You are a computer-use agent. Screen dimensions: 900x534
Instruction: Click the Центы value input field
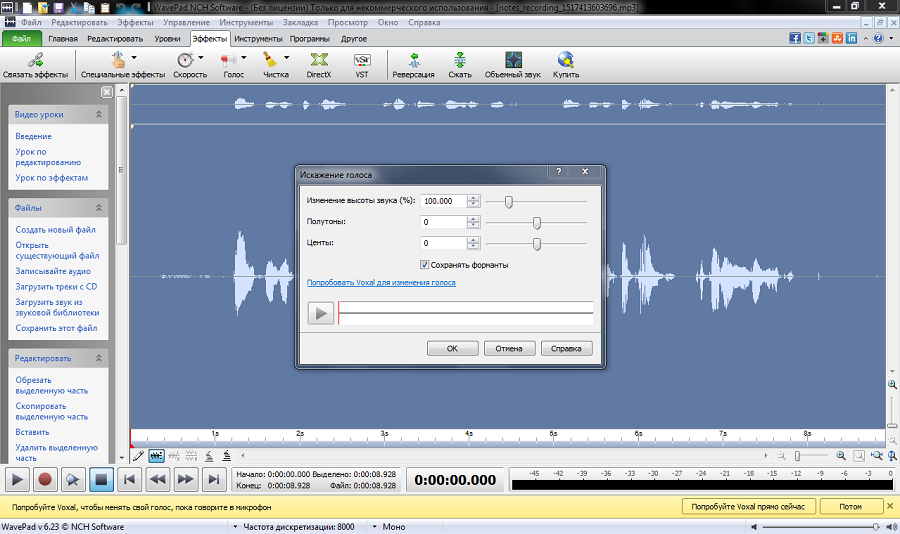point(444,243)
